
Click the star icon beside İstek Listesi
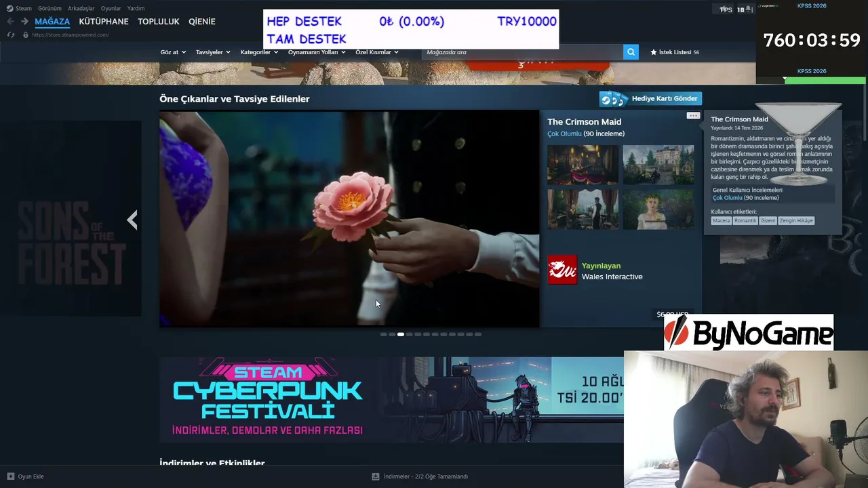pyautogui.click(x=654, y=52)
